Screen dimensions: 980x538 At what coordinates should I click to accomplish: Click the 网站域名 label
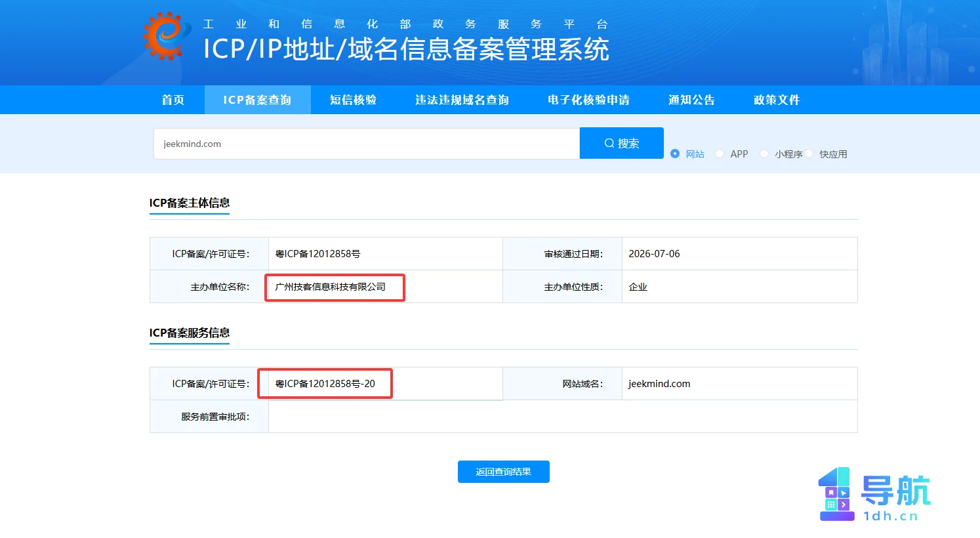point(582,384)
